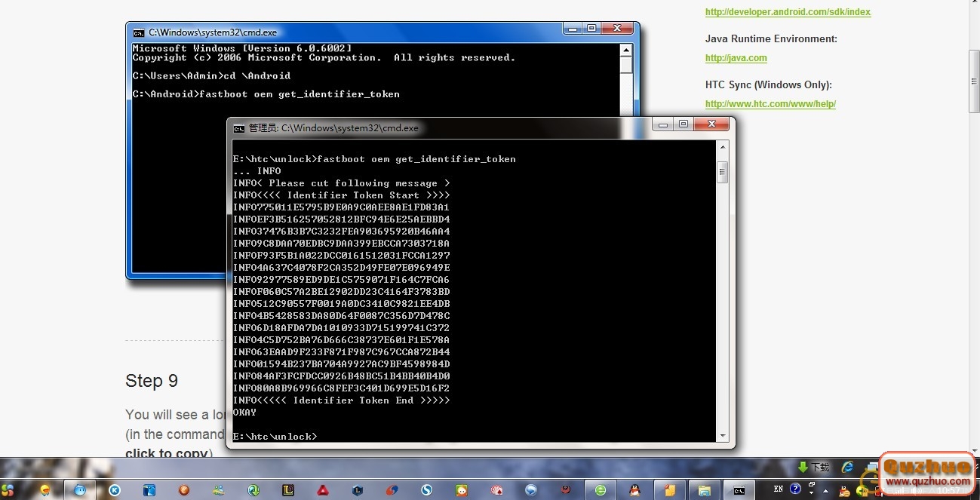The width and height of the screenshot is (980, 500).
Task: Click the 'Java Runtime Environment:' label
Action: (x=771, y=39)
